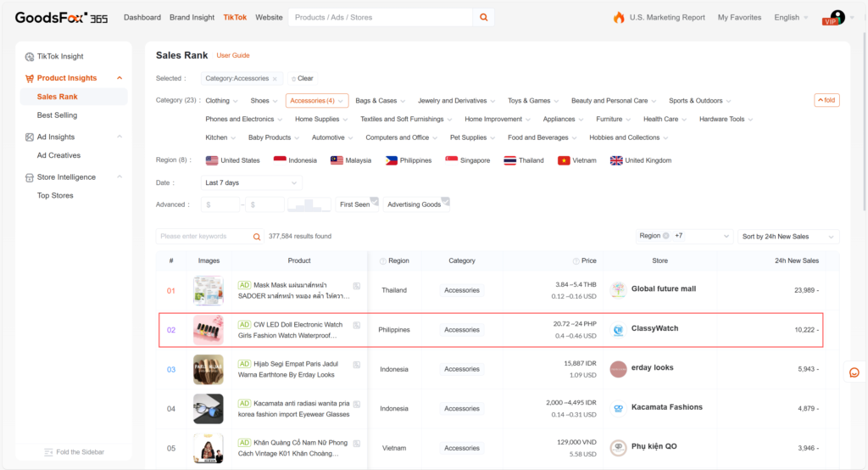Click the fold categories button
The height and width of the screenshot is (470, 868).
pyautogui.click(x=826, y=100)
